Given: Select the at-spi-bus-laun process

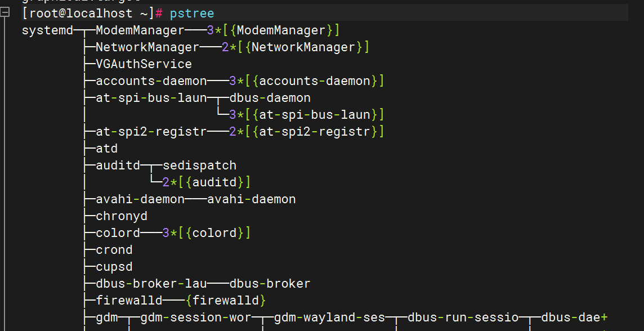Looking at the screenshot, I should coord(151,98).
